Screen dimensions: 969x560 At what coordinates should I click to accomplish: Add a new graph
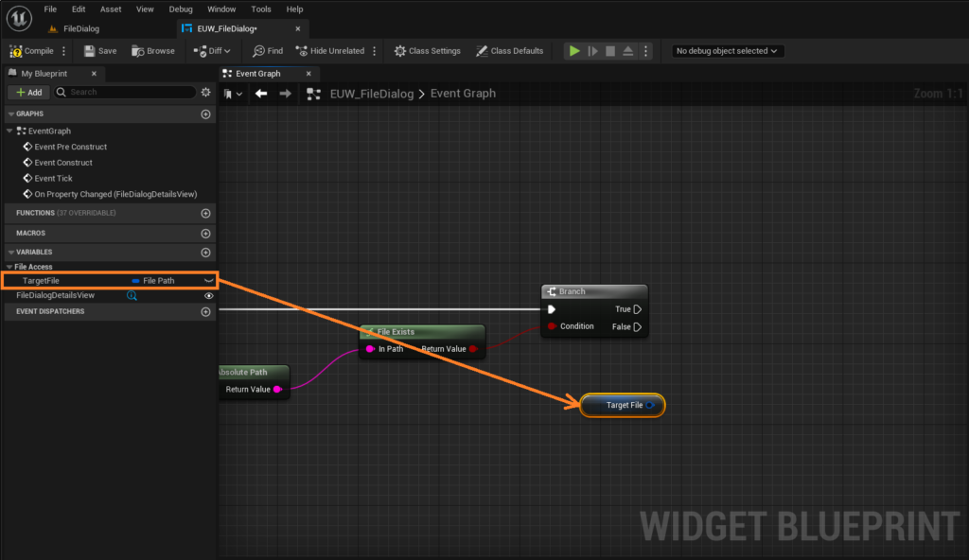(x=205, y=114)
